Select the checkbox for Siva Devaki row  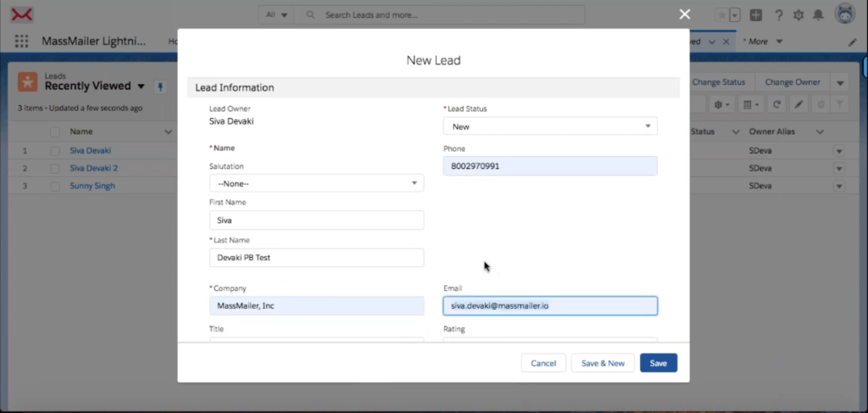pyautogui.click(x=55, y=151)
